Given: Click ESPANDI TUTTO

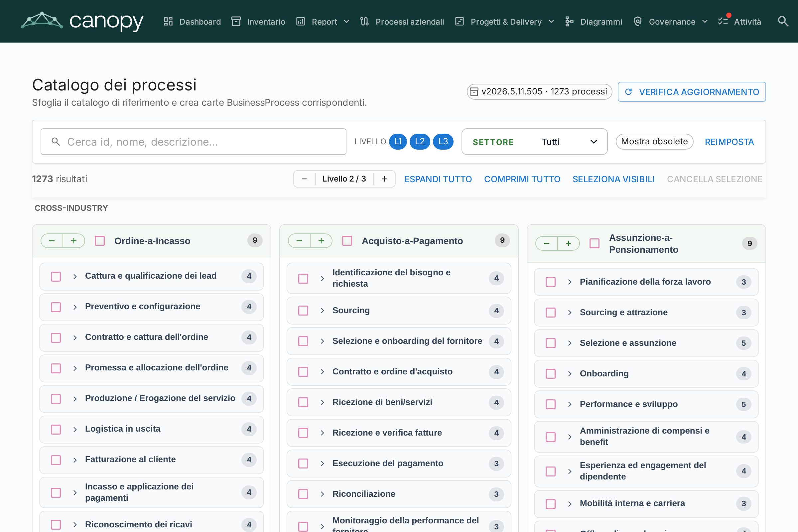Looking at the screenshot, I should click(438, 179).
